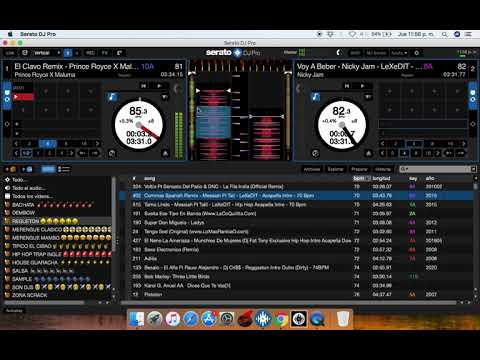
Task: Toggle key lock on left deck
Action: [112, 97]
